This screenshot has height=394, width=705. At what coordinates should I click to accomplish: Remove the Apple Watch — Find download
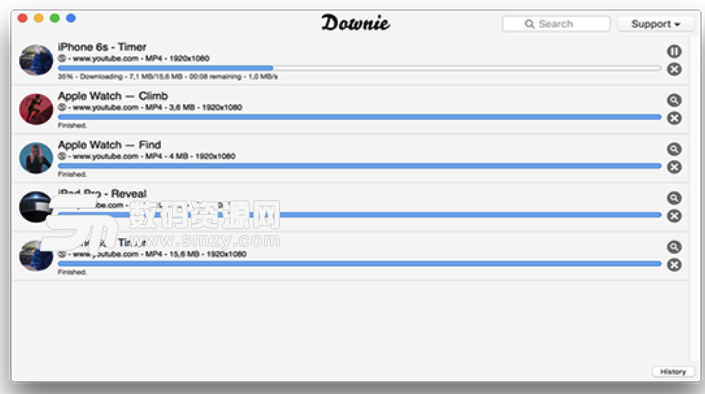tap(674, 167)
